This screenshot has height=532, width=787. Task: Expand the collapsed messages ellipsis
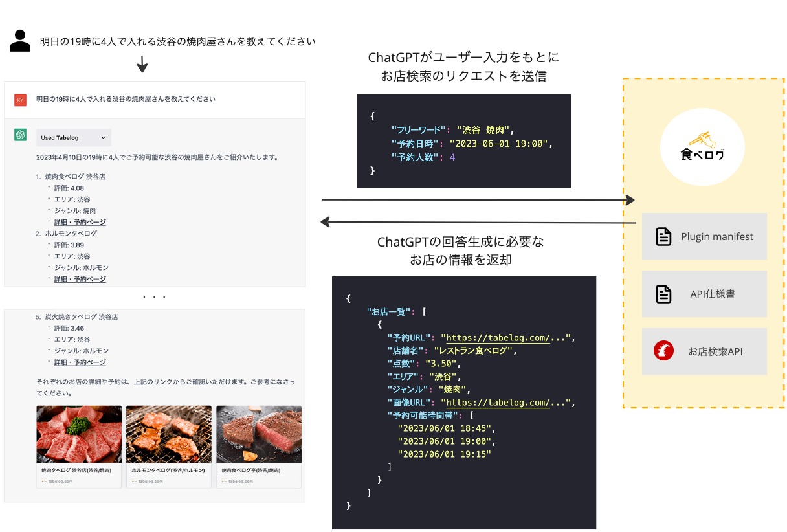click(x=155, y=296)
